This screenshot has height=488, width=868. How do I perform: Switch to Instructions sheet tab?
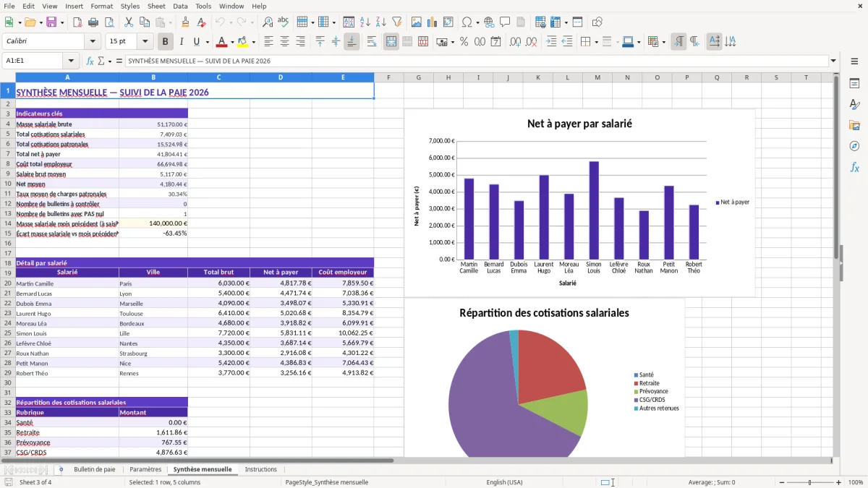pyautogui.click(x=261, y=469)
